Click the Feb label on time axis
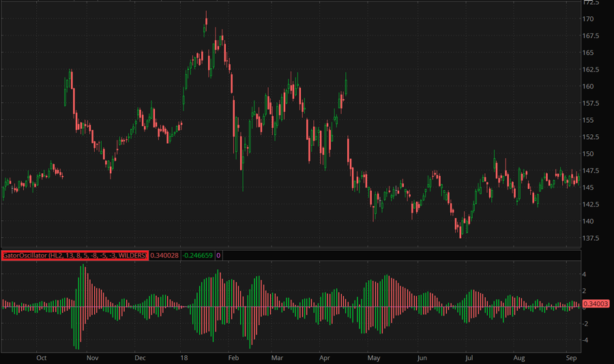Viewport: 614px width, 364px height. tap(233, 357)
